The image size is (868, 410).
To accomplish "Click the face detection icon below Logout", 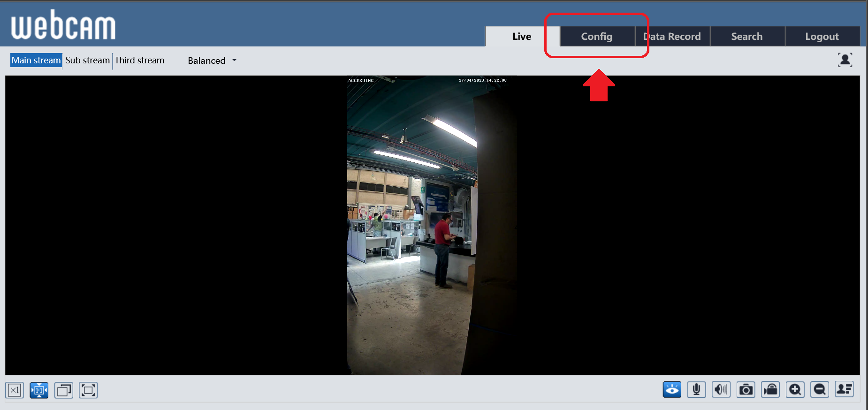I will 845,60.
